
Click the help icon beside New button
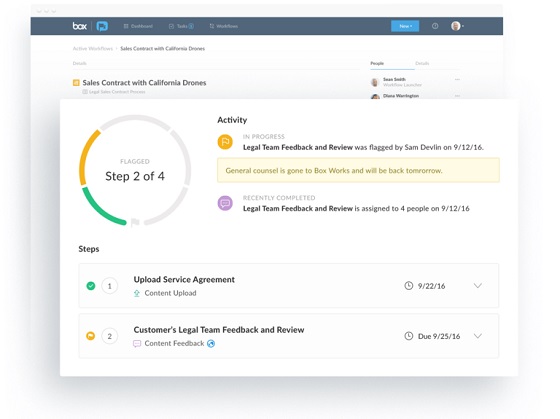pyautogui.click(x=435, y=26)
